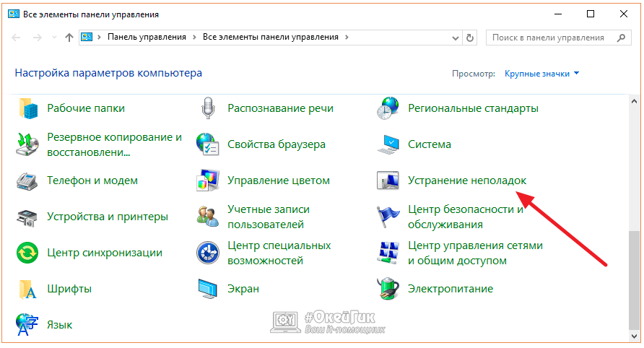Open the Телефон и модем link
This screenshot has height=348, width=644.
tap(92, 180)
